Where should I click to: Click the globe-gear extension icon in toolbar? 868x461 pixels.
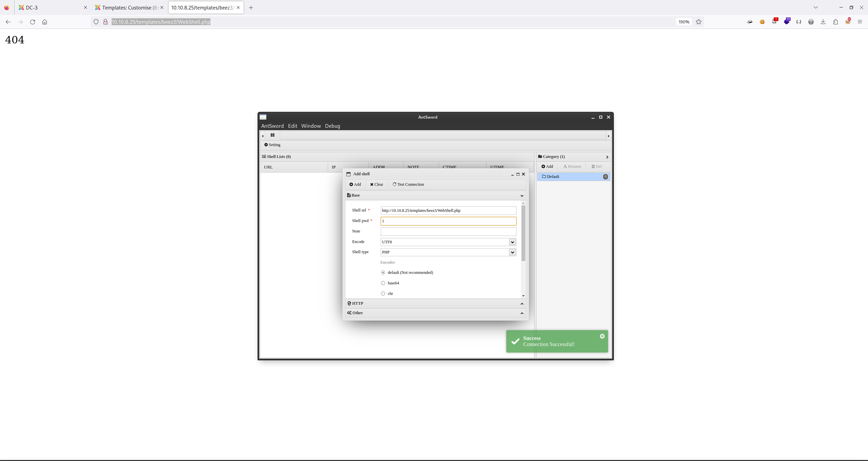click(x=811, y=22)
